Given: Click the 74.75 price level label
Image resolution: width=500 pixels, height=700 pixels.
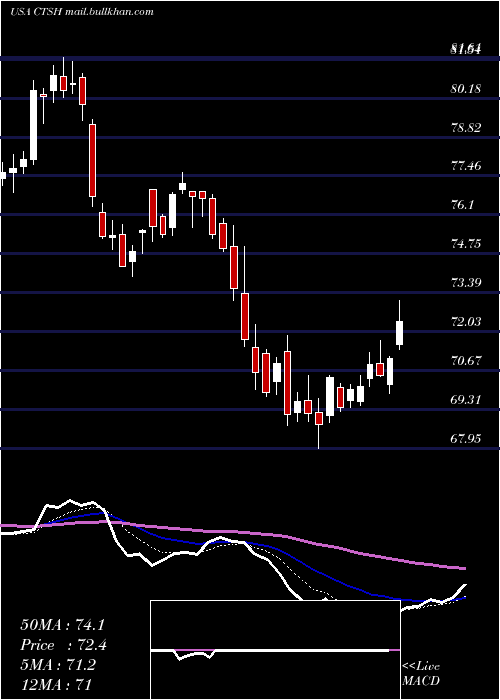Looking at the screenshot, I should (466, 244).
